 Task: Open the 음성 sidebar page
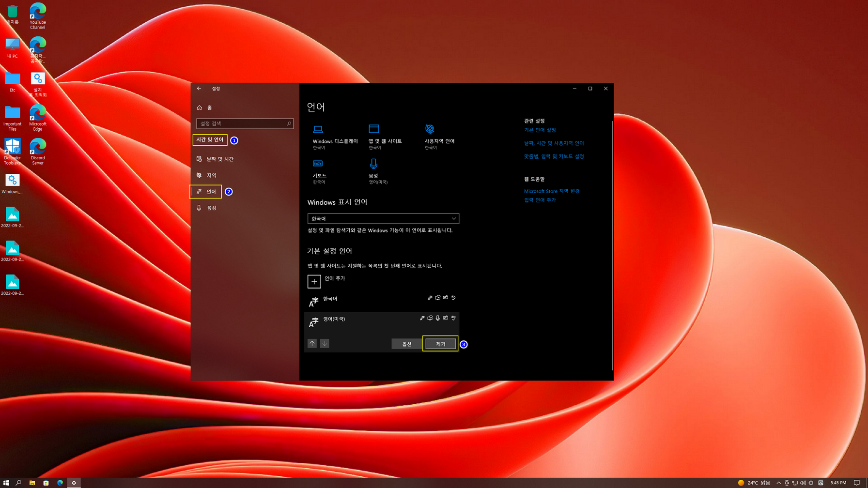click(207, 208)
